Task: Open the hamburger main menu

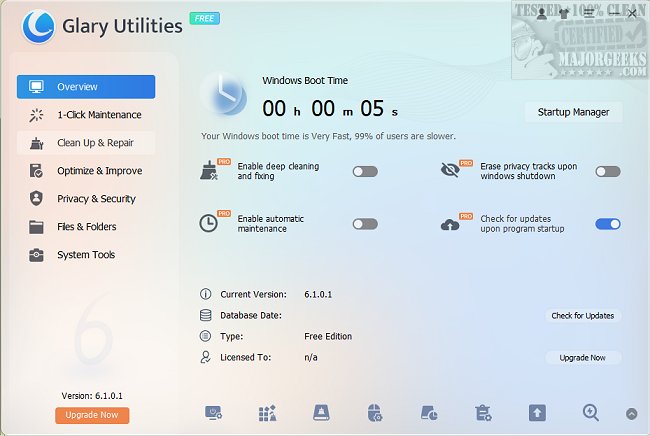Action: (588, 14)
